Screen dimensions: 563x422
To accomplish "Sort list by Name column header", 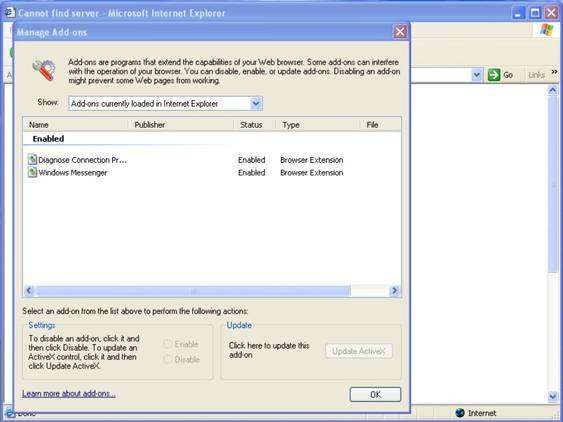I will coord(75,125).
